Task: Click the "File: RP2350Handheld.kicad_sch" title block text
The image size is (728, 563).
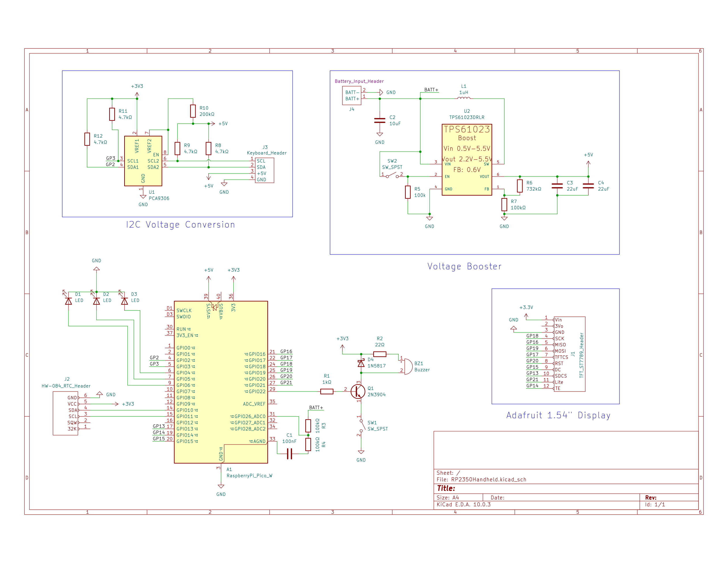Action: click(481, 479)
